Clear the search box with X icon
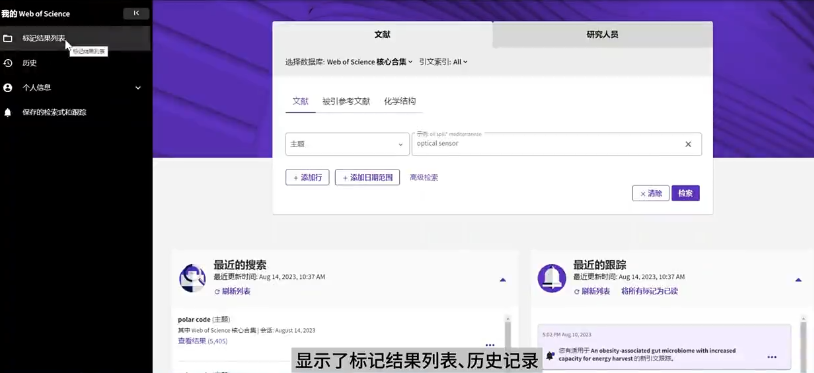This screenshot has width=814, height=373. 688,144
